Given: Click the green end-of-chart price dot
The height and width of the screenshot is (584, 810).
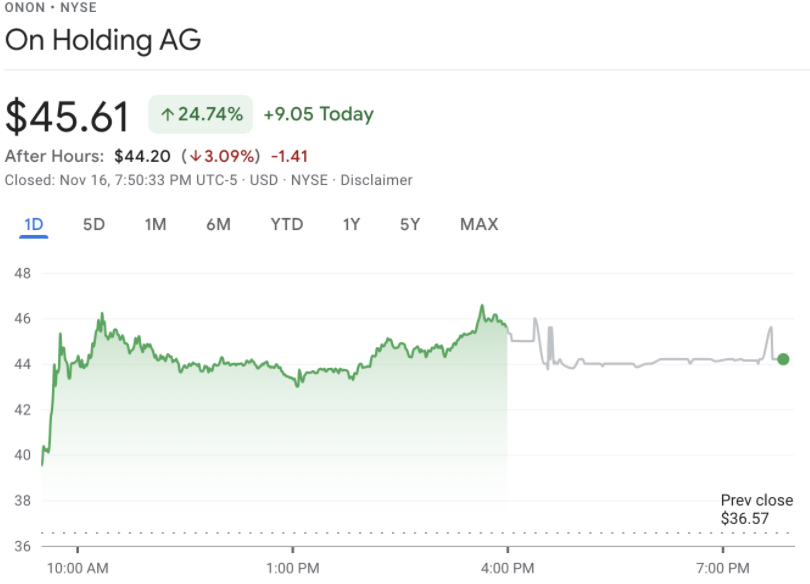Looking at the screenshot, I should tap(783, 359).
